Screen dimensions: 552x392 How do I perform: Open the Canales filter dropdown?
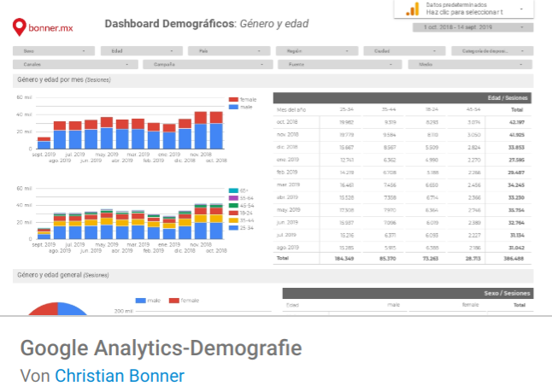click(x=75, y=64)
